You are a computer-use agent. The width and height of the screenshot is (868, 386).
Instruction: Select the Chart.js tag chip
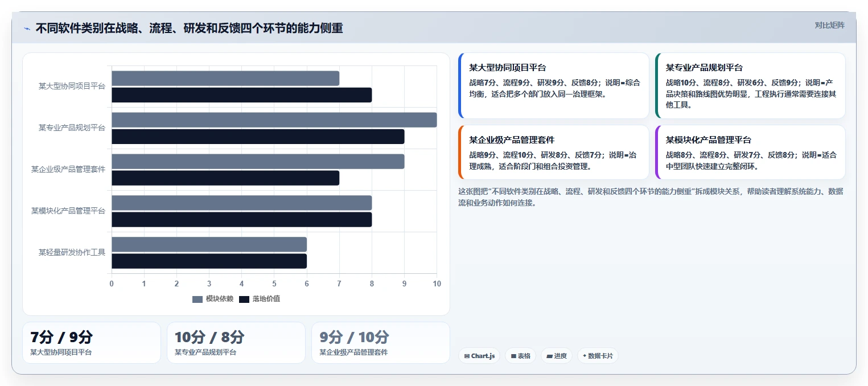pyautogui.click(x=479, y=356)
